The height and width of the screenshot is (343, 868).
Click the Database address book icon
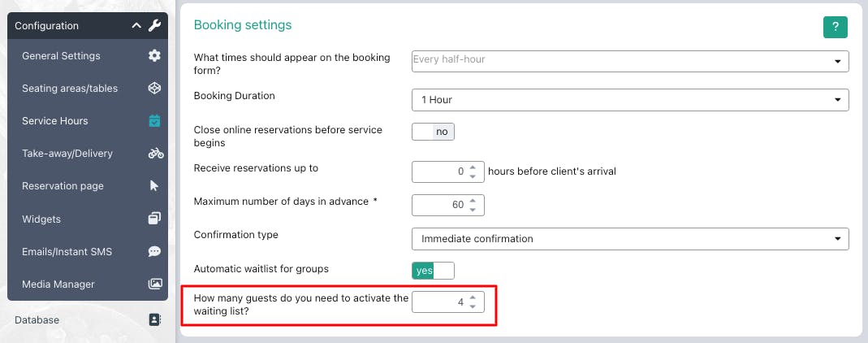click(154, 320)
